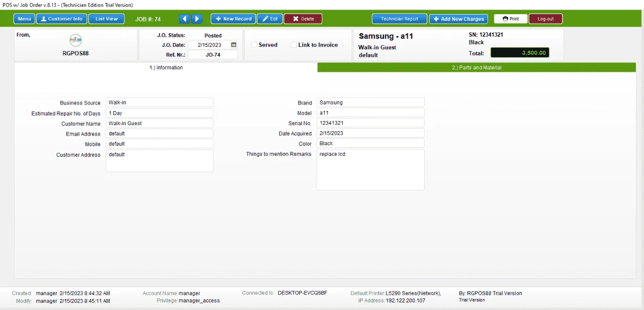
Task: Click SN: 12341321 text
Action: (x=486, y=35)
